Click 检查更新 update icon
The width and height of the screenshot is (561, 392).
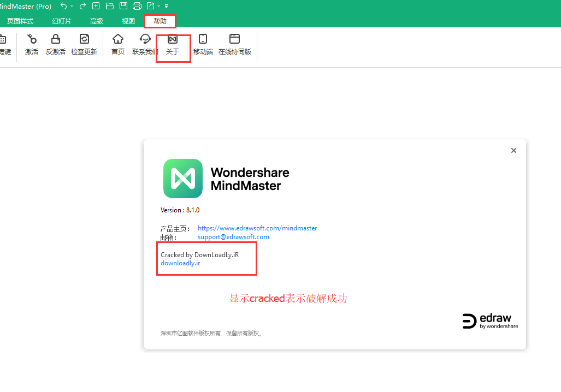[x=84, y=44]
